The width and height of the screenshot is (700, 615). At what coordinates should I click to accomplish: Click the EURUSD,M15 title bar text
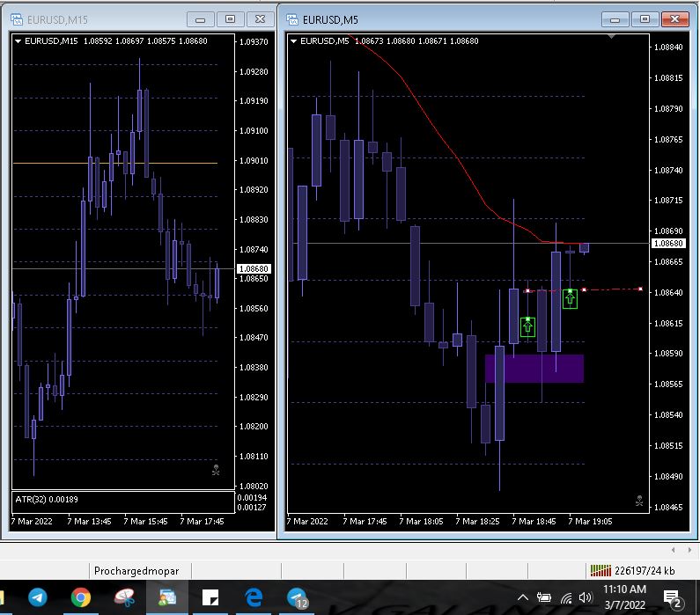(57, 20)
